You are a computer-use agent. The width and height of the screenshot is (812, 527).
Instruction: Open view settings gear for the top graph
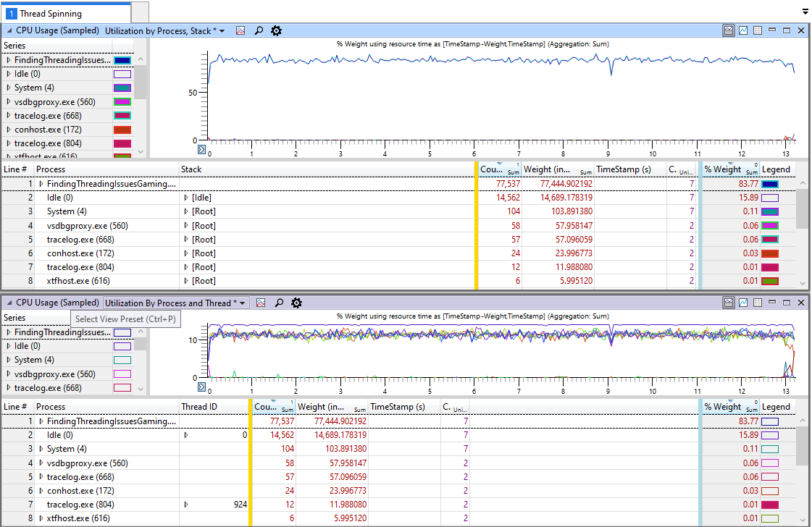pyautogui.click(x=276, y=30)
